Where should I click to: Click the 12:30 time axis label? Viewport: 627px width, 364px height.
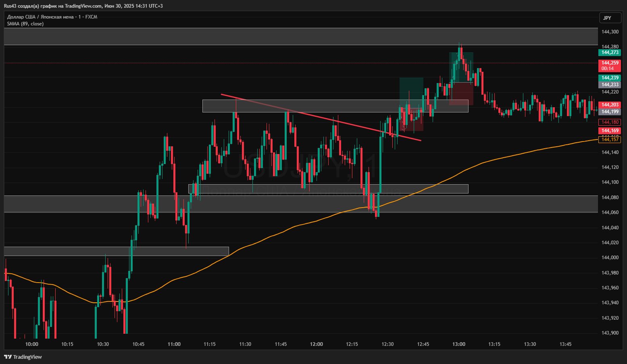tap(387, 344)
